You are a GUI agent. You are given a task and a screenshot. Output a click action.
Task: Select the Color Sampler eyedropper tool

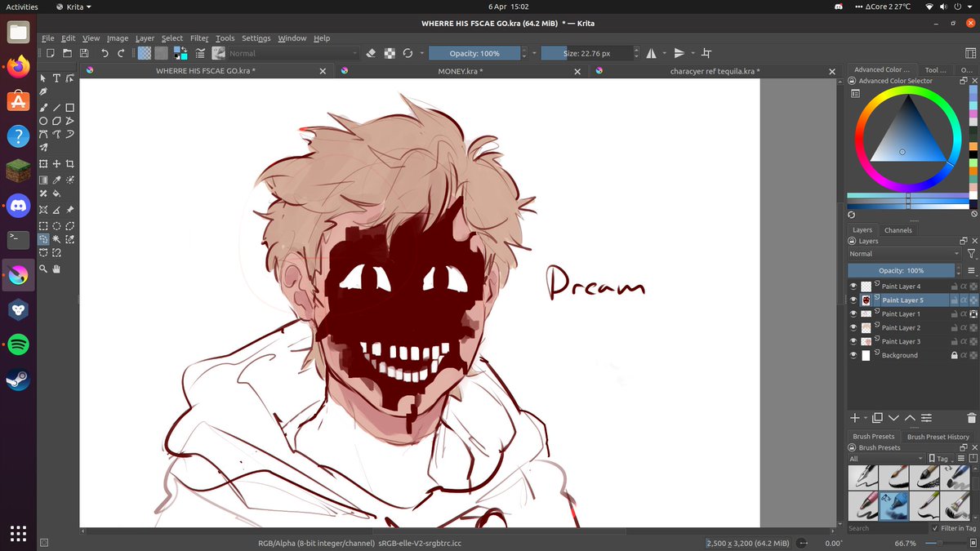click(x=56, y=180)
